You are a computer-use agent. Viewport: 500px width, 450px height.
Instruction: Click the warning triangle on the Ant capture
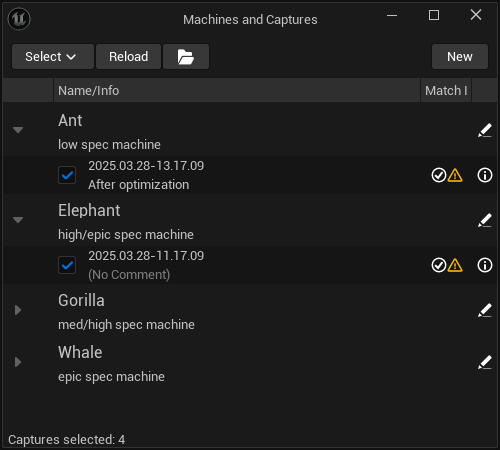[455, 175]
